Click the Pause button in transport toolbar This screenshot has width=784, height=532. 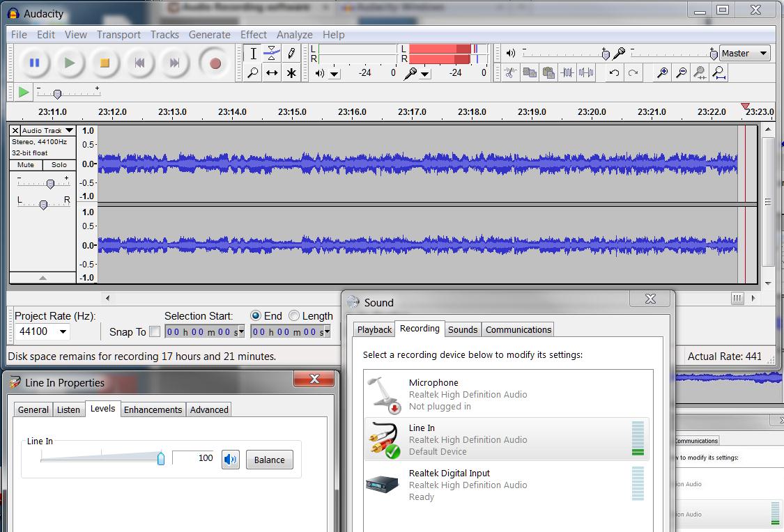tap(34, 63)
